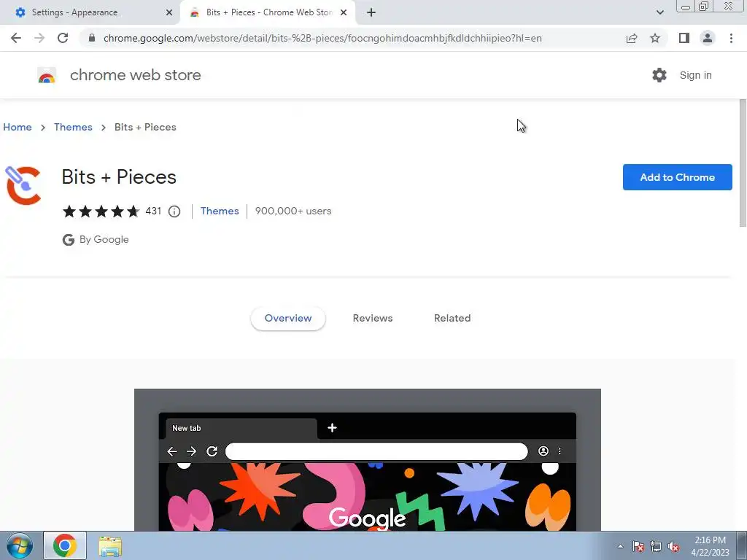Click the taskbar clock 2:16 PM
Image resolution: width=747 pixels, height=560 pixels.
(x=710, y=546)
